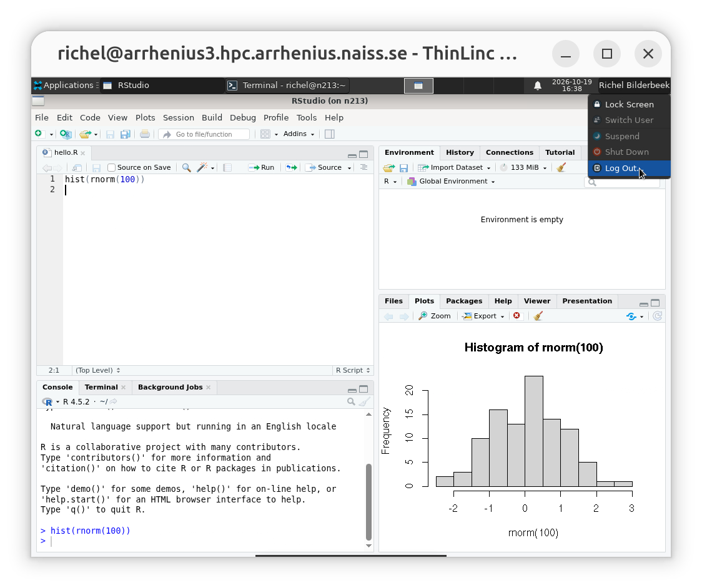Open the Global Environment dropdown
Image resolution: width=702 pixels, height=588 pixels.
point(452,181)
